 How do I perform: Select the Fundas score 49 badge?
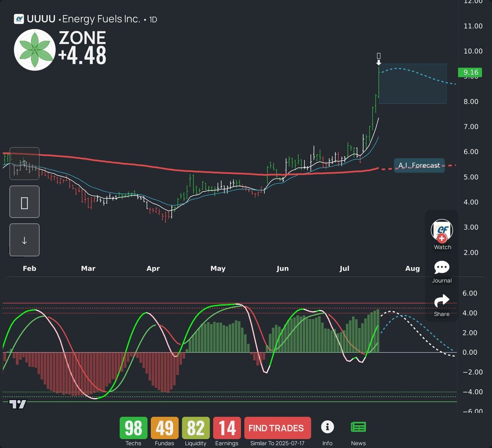point(165,428)
